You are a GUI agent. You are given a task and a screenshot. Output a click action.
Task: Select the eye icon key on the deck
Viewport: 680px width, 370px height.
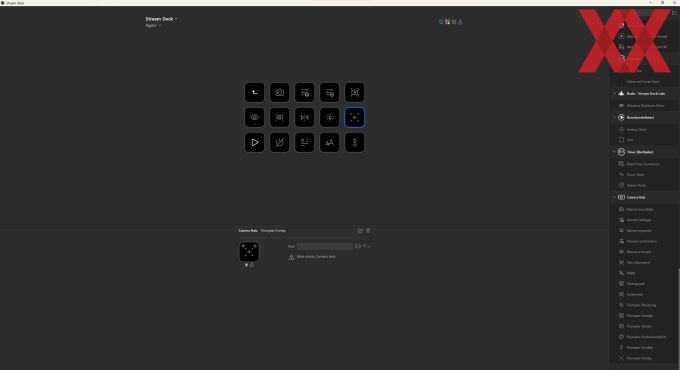255,118
